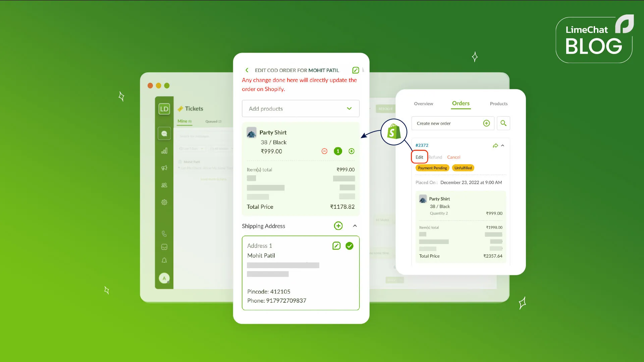Screen dimensions: 644x362
Task: Click the analytics/graph icon in sidebar
Action: [x=164, y=151]
